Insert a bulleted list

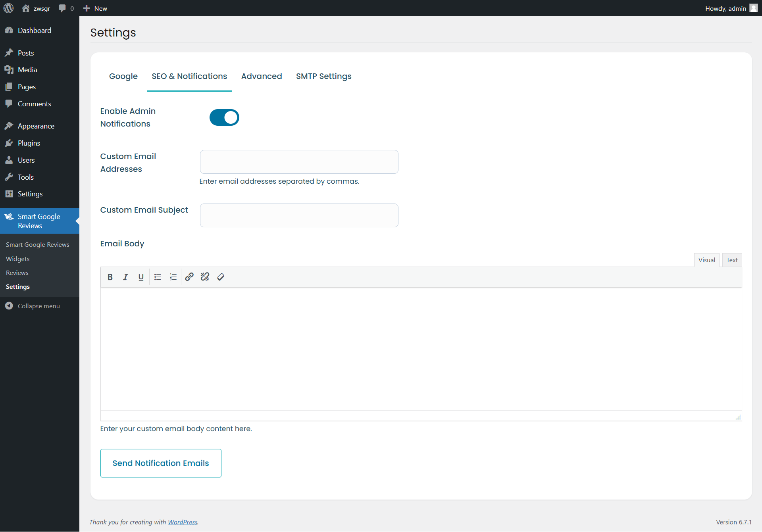[158, 277]
